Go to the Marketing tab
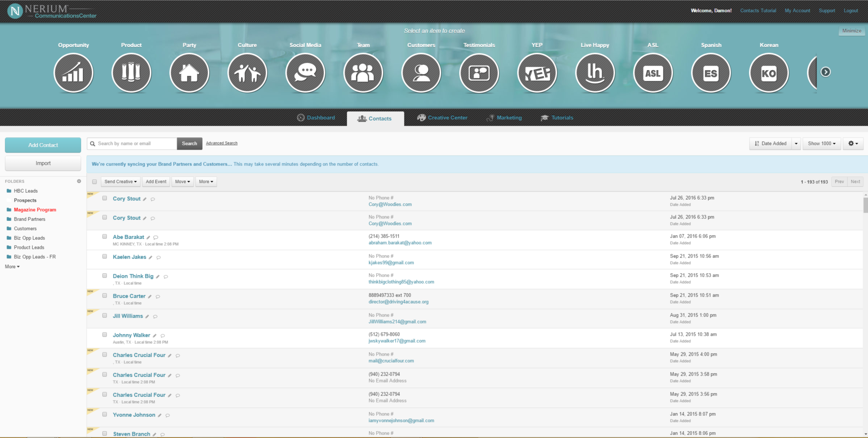 (x=504, y=118)
